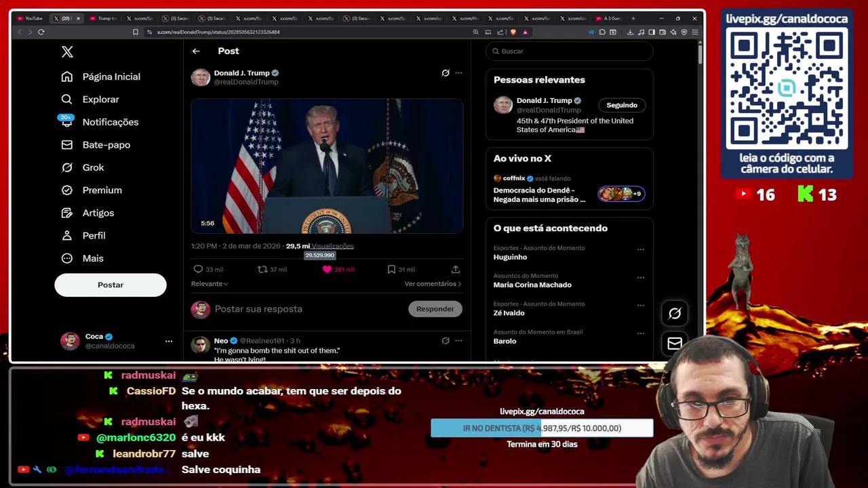The height and width of the screenshot is (488, 868).
Task: Click the bookmark icon left of URL
Action: click(136, 32)
